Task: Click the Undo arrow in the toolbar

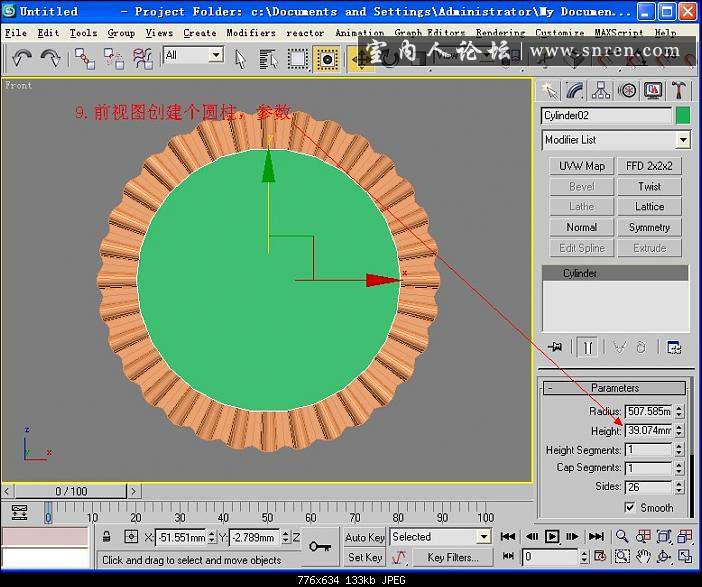Action: [22, 57]
